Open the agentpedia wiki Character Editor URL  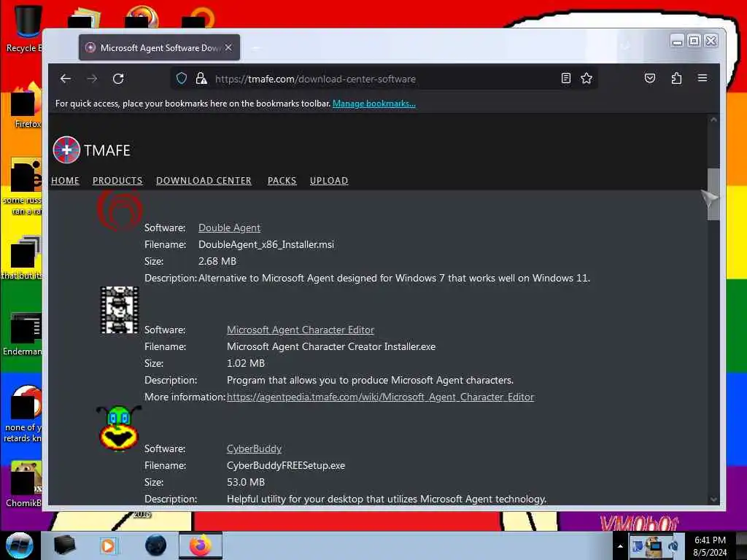(x=381, y=397)
